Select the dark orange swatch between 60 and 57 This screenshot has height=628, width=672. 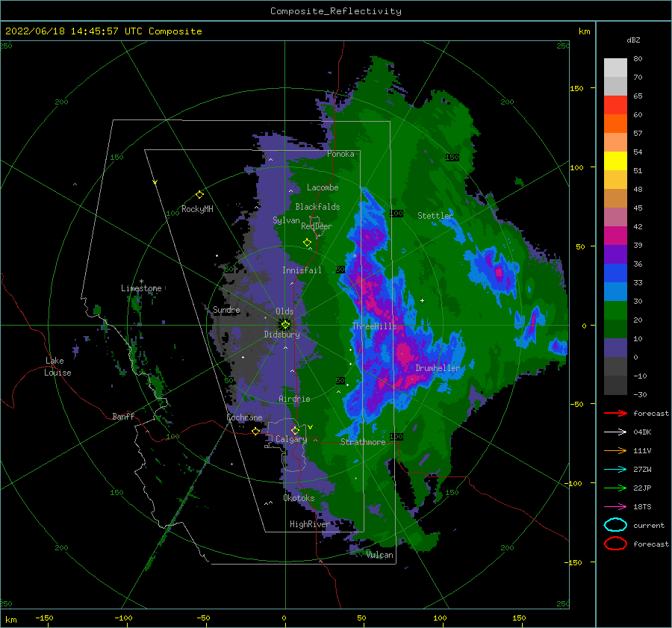pos(615,124)
